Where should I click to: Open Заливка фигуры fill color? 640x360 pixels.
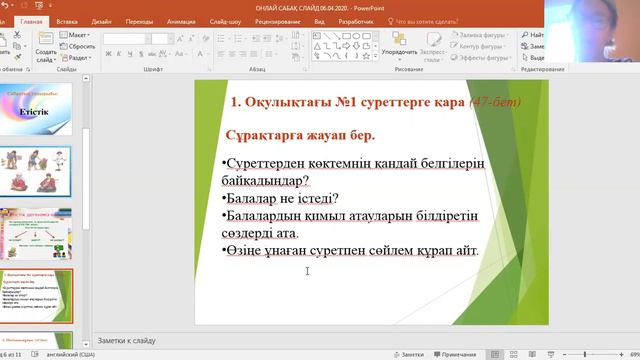[480, 35]
